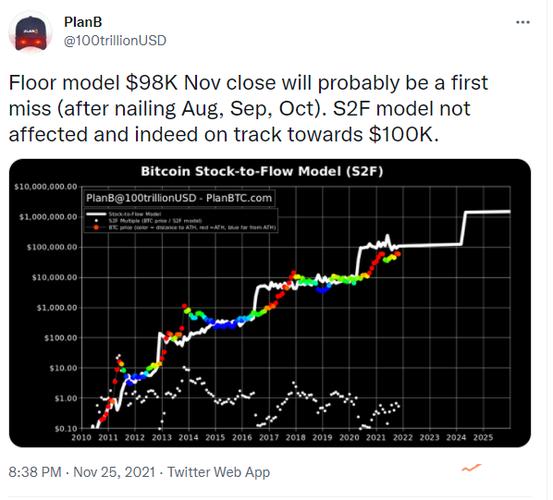The width and height of the screenshot is (553, 500).
Task: Click the PlanBTC.com watermark on the chart
Action: [239, 198]
